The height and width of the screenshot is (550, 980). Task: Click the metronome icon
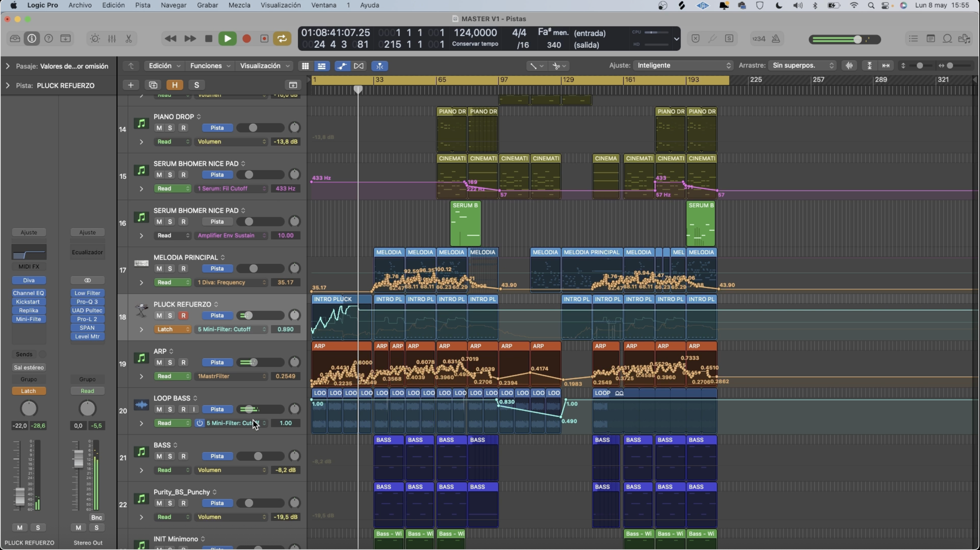776,39
